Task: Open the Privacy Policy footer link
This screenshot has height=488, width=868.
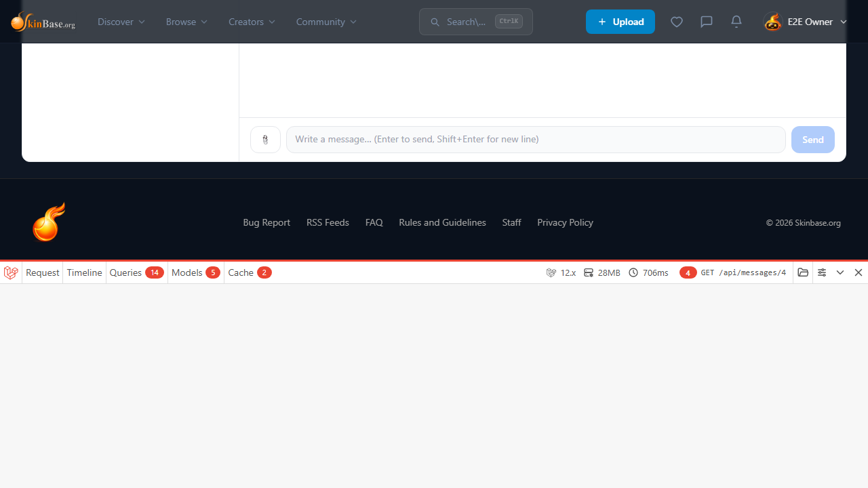Action: [x=565, y=222]
